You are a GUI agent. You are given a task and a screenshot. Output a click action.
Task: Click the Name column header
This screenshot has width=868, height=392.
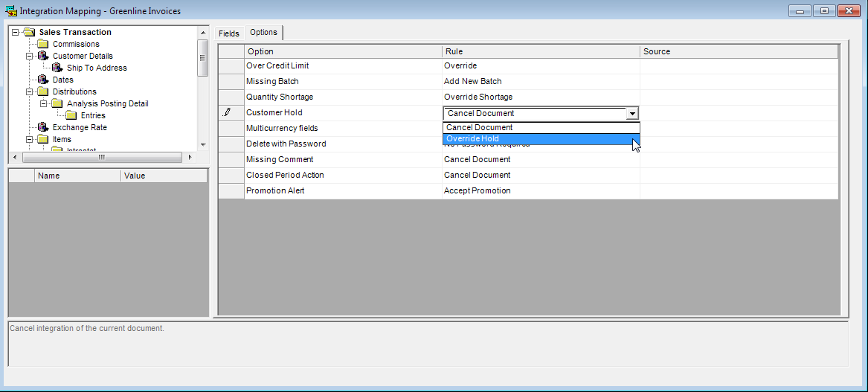point(77,176)
